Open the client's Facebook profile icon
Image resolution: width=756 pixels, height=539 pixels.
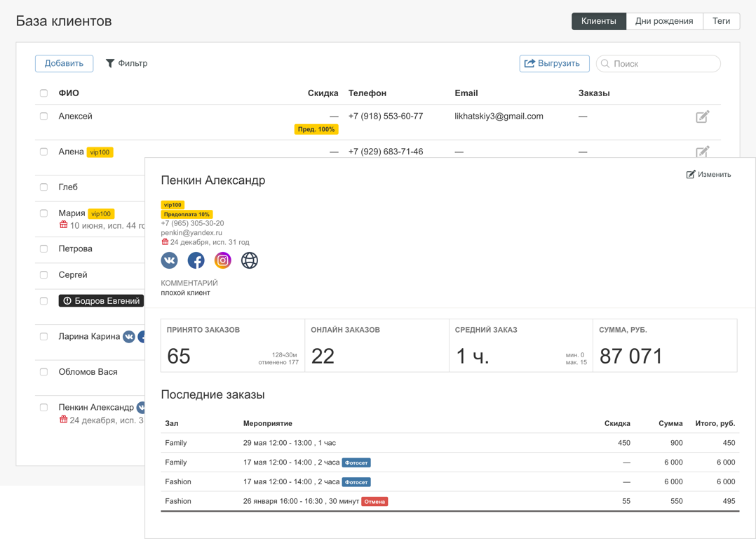point(196,260)
